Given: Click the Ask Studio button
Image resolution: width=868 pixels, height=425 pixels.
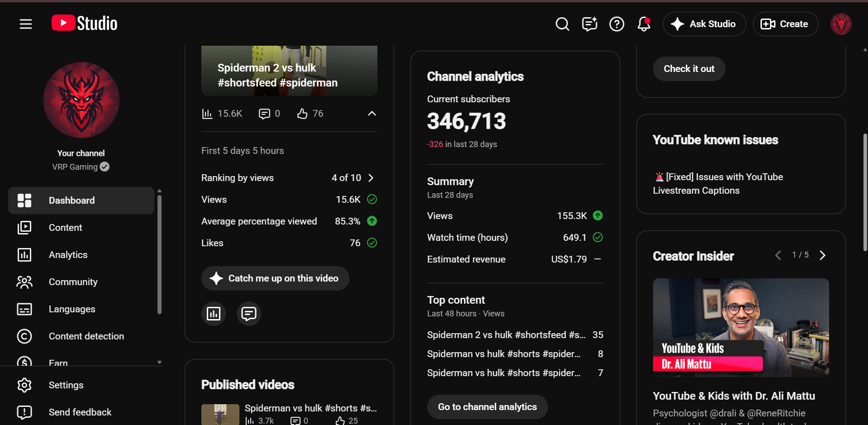Looking at the screenshot, I should 704,24.
